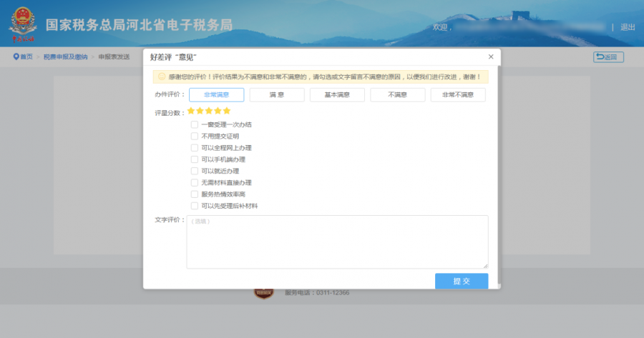
Task: Click the tax bureau emblem logo
Action: pos(22,26)
